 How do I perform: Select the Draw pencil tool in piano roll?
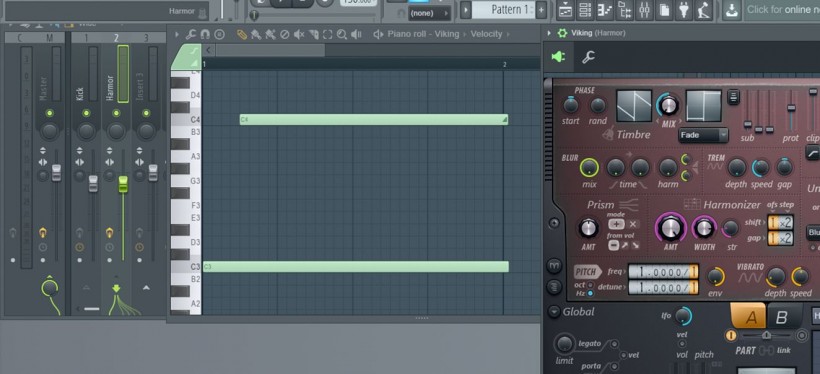241,35
